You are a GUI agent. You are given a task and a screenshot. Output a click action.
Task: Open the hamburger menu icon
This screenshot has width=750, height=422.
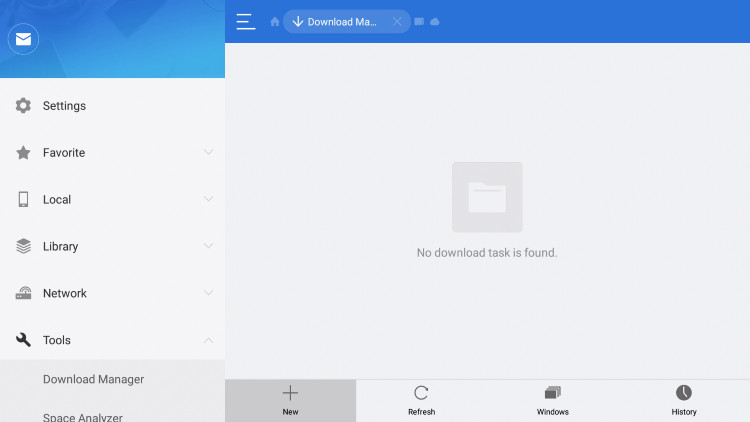tap(246, 22)
